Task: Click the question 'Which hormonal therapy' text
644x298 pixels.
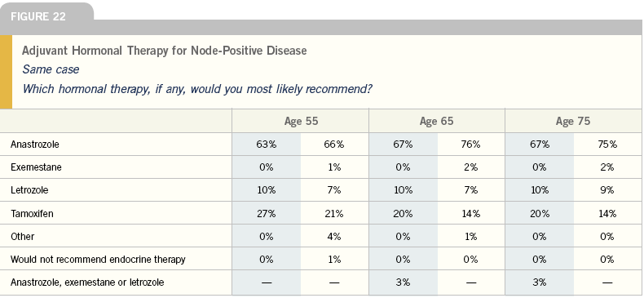Action: pyautogui.click(x=197, y=89)
